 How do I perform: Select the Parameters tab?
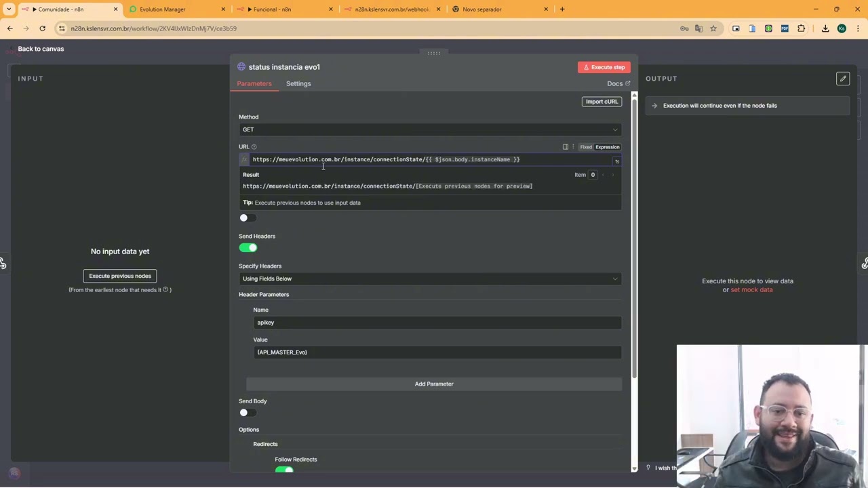[254, 83]
